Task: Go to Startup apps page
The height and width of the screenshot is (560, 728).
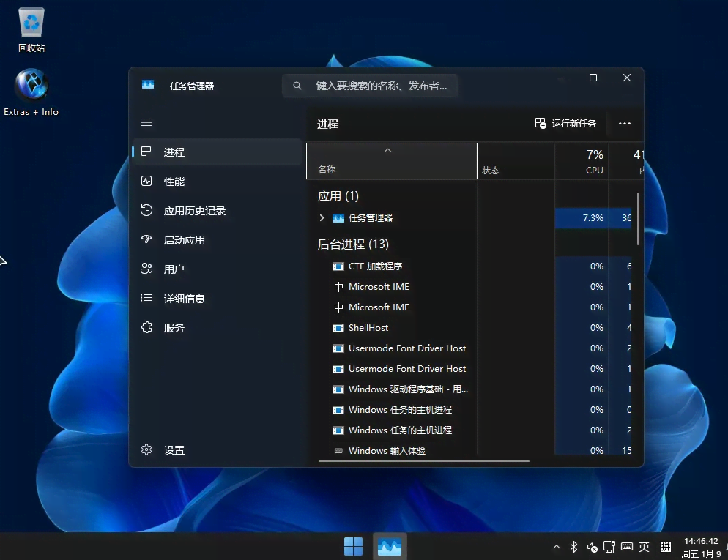Action: click(x=184, y=240)
